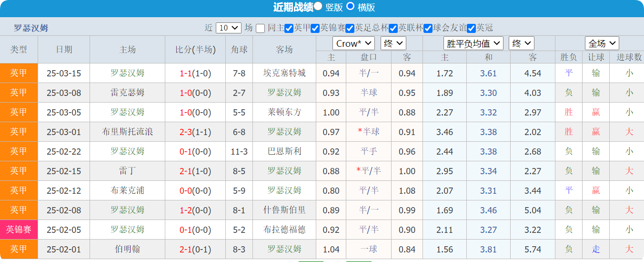This screenshot has height=262, width=644.
Task: Select the 竖版 radio button
Action: [x=318, y=6]
